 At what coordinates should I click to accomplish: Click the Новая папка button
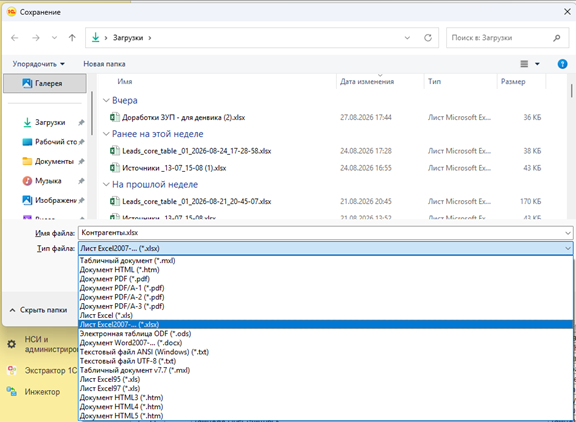[x=104, y=64]
